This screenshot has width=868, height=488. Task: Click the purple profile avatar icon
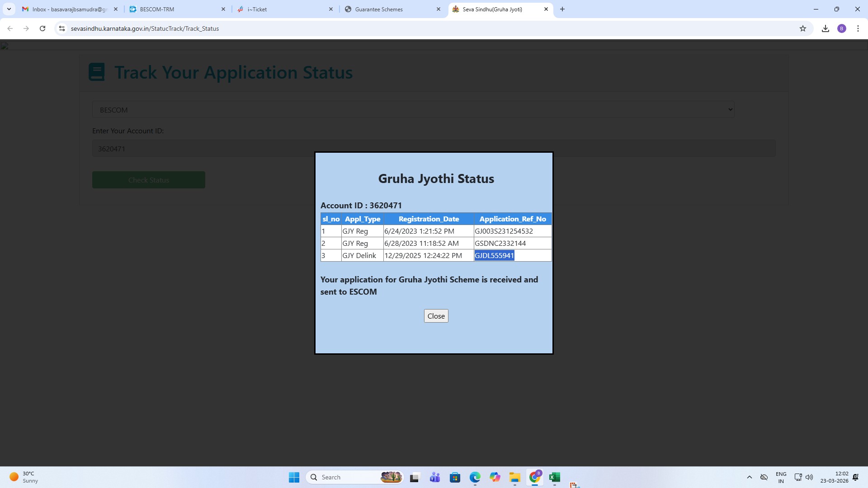(842, 28)
